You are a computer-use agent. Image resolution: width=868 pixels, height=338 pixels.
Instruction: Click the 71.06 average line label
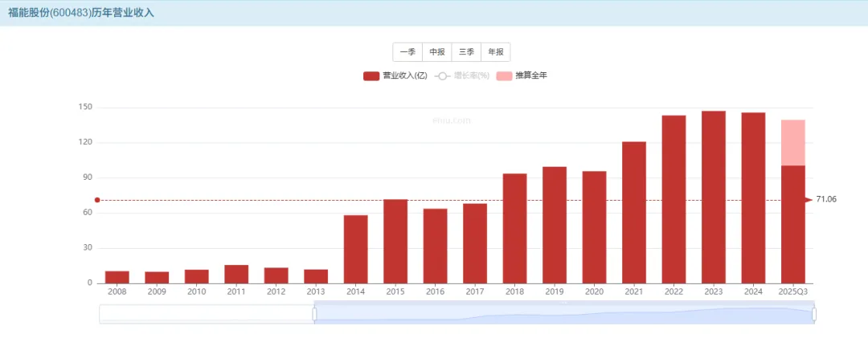click(x=826, y=200)
